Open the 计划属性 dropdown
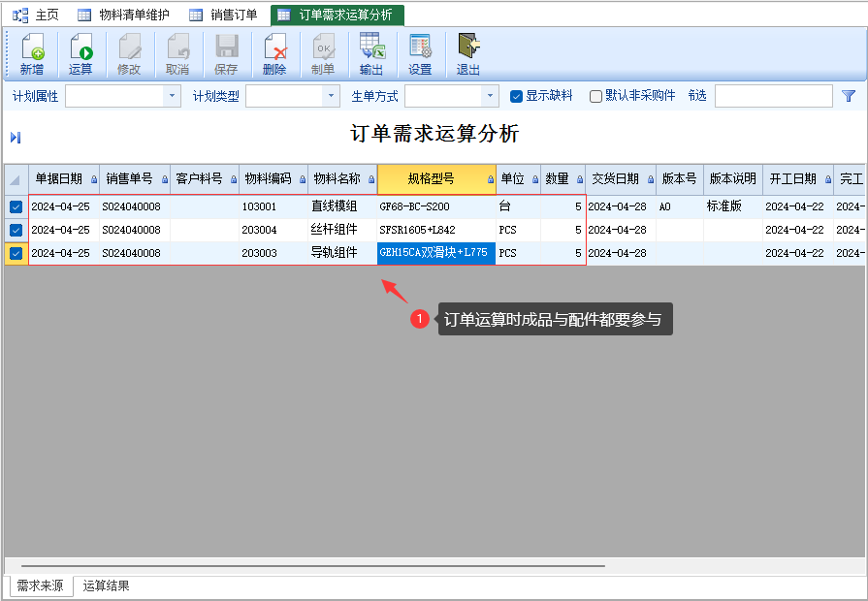The image size is (868, 601). [x=173, y=96]
